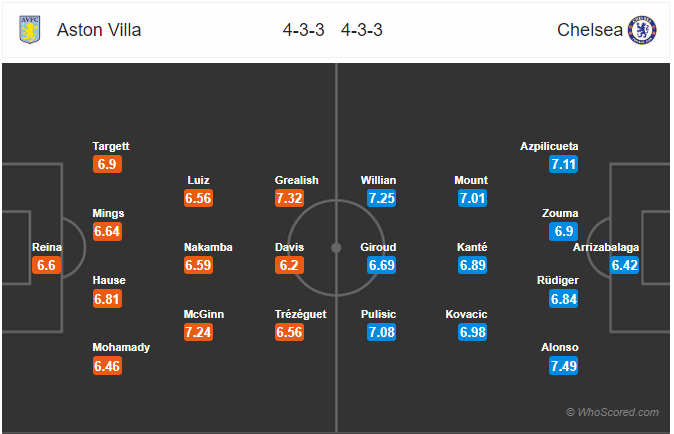The height and width of the screenshot is (434, 674).
Task: Open Kanté's player name label
Action: [472, 247]
